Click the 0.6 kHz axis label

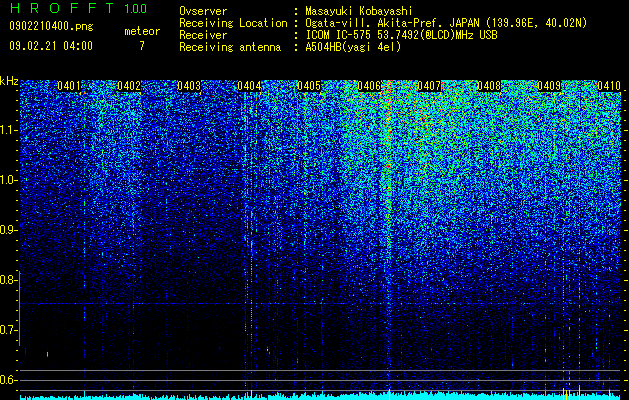click(8, 380)
